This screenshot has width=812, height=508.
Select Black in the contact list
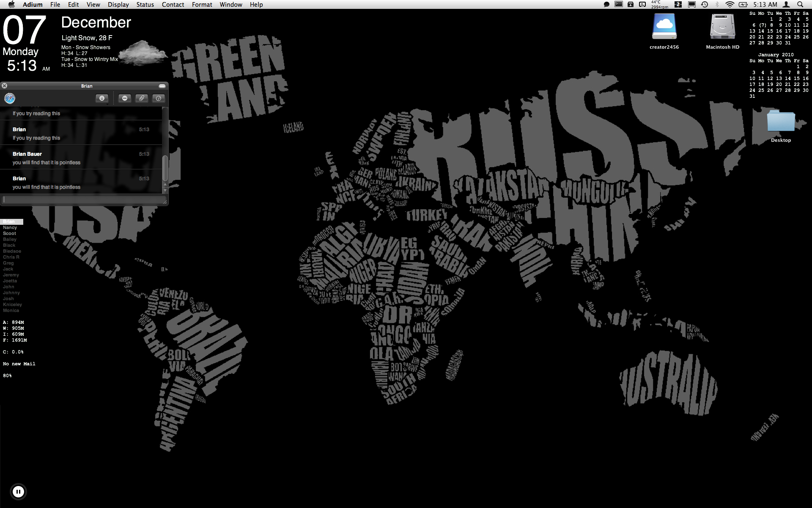click(x=9, y=245)
